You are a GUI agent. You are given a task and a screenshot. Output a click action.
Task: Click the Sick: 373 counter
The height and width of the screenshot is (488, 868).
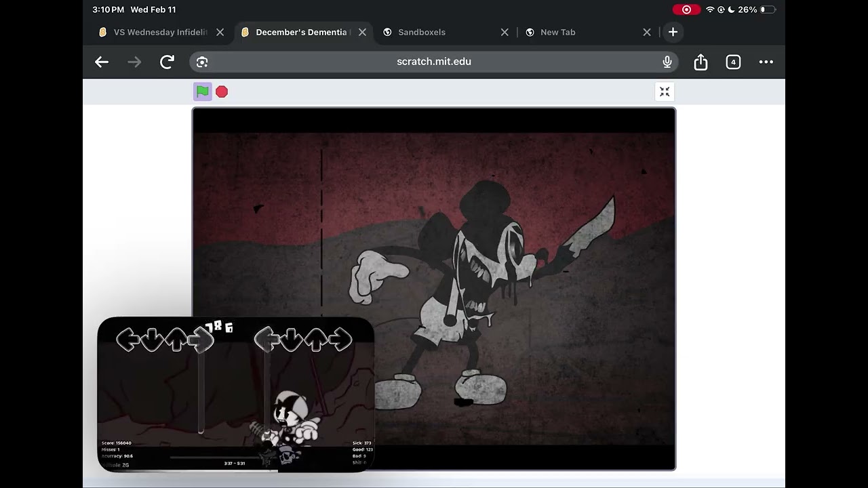[362, 443]
